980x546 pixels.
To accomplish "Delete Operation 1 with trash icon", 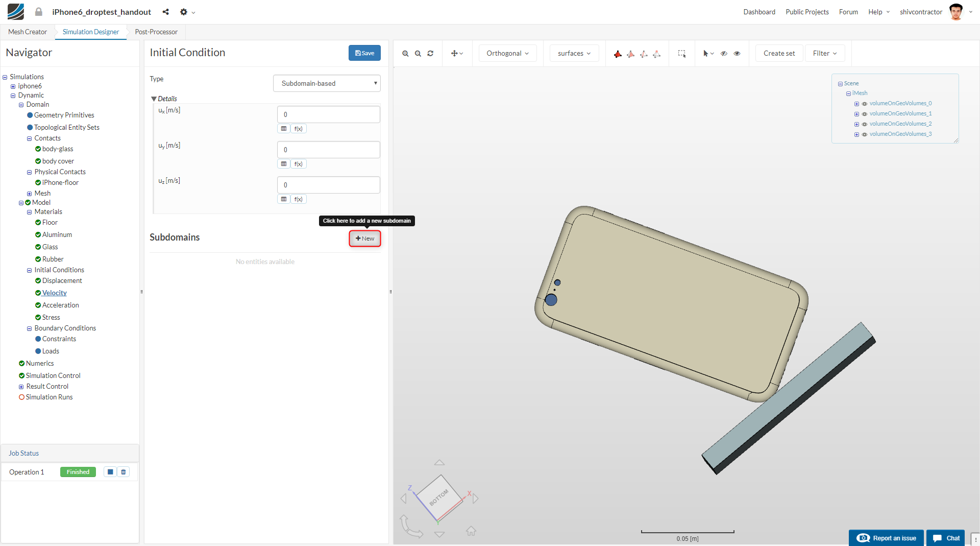I will [x=124, y=472].
